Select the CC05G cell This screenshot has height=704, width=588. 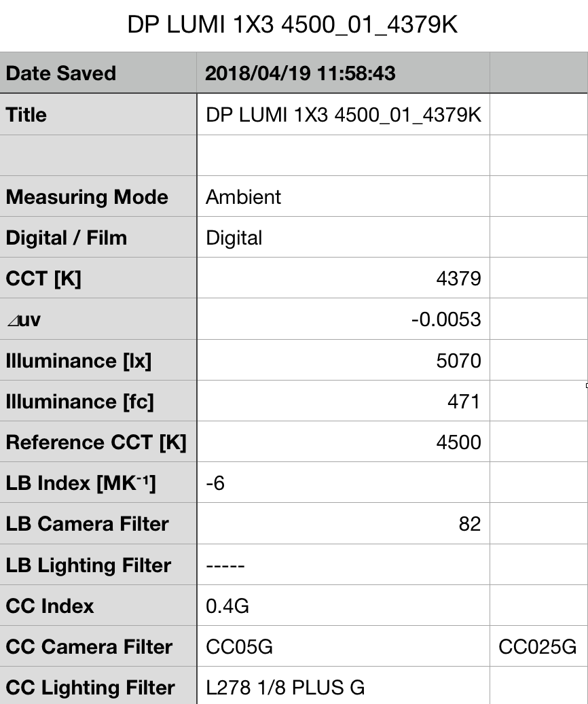point(239,647)
